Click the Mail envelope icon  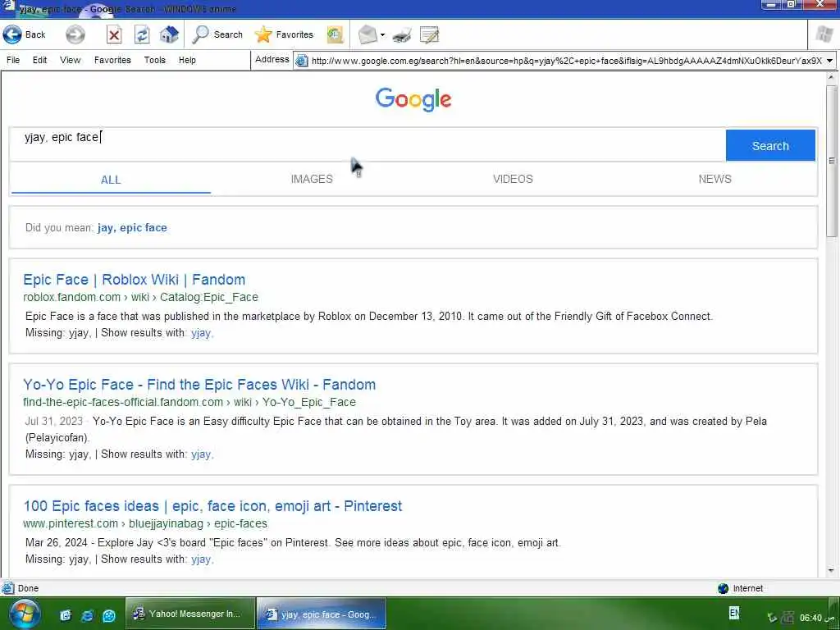[x=367, y=35]
